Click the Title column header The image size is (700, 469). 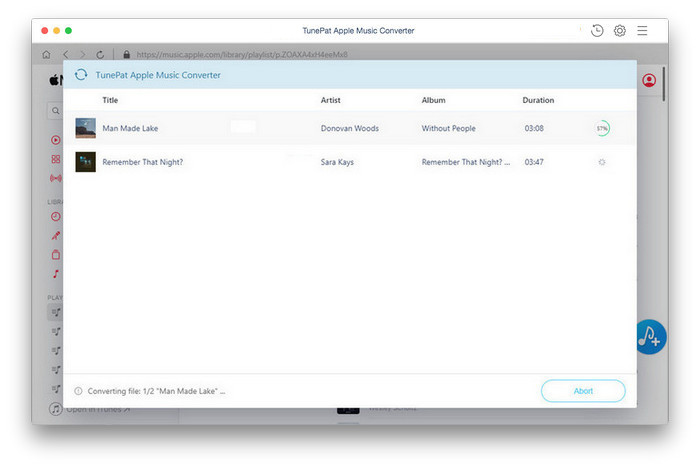coord(110,100)
